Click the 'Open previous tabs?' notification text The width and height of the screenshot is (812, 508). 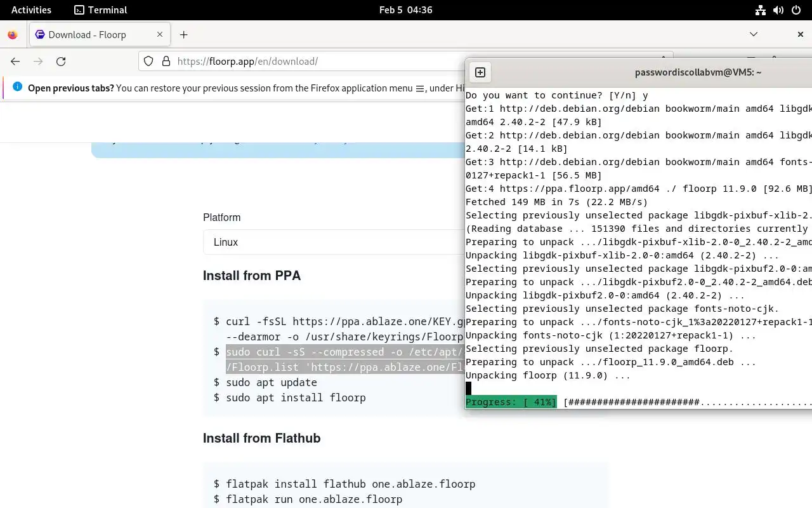tap(71, 88)
